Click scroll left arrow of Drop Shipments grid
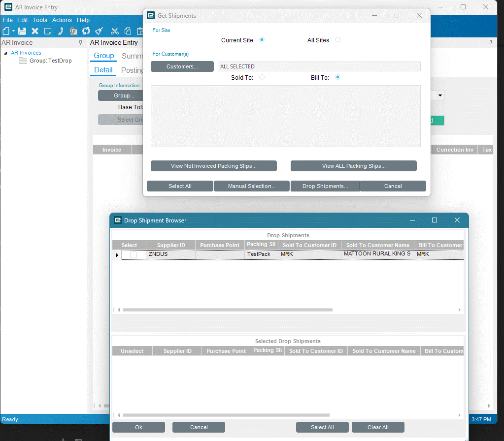Image resolution: width=504 pixels, height=441 pixels. pyautogui.click(x=119, y=310)
